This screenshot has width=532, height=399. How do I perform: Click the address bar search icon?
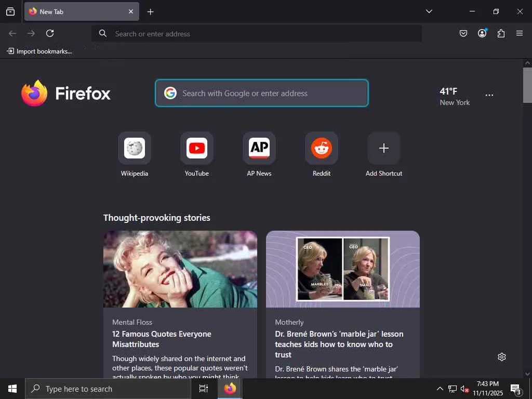103,33
